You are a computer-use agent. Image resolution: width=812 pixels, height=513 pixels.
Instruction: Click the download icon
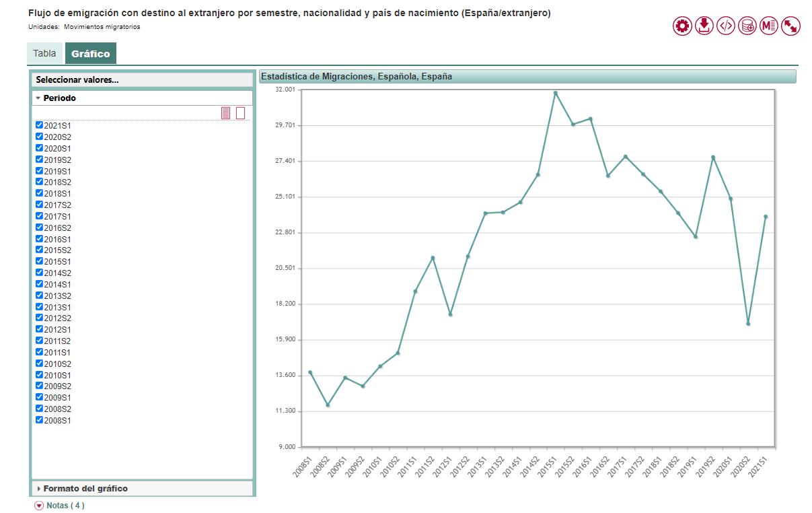point(704,26)
